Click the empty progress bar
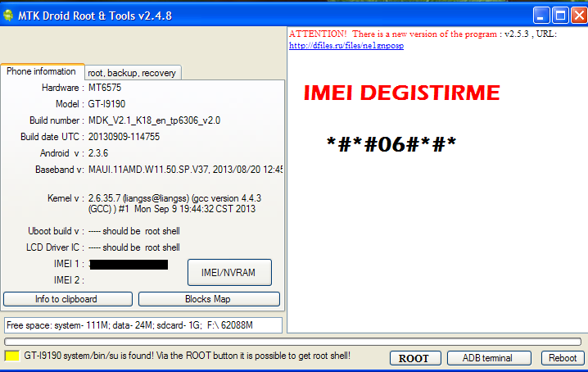 292,342
